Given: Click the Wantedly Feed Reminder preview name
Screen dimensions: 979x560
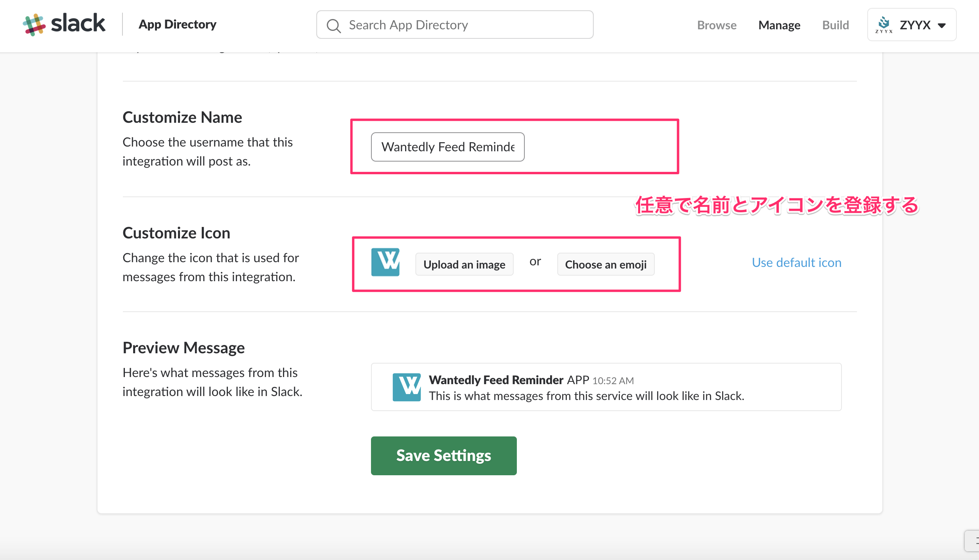Looking at the screenshot, I should point(496,380).
